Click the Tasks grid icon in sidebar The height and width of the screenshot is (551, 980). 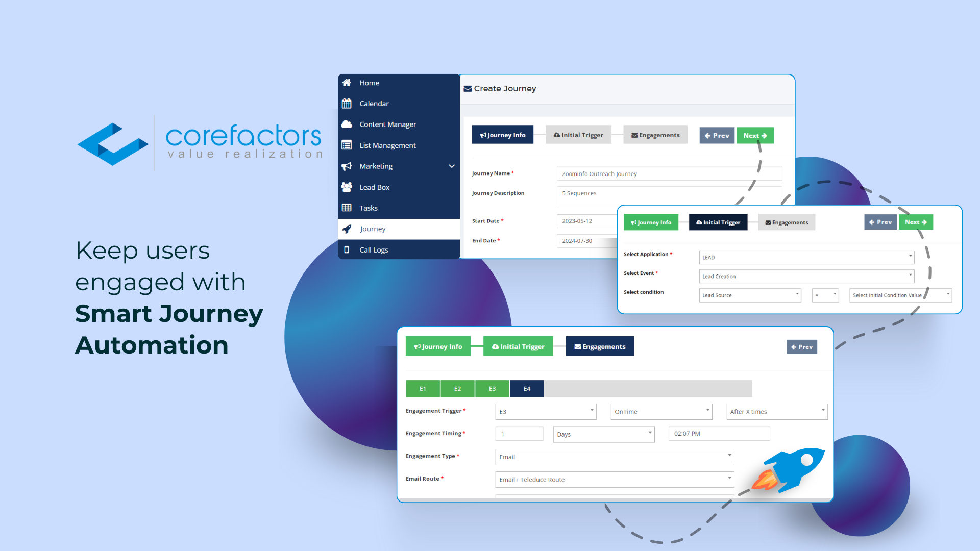pyautogui.click(x=347, y=207)
